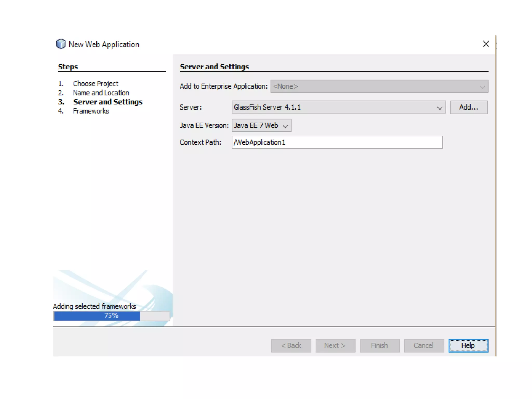The height and width of the screenshot is (399, 532).
Task: Click the Add... server button
Action: [469, 107]
